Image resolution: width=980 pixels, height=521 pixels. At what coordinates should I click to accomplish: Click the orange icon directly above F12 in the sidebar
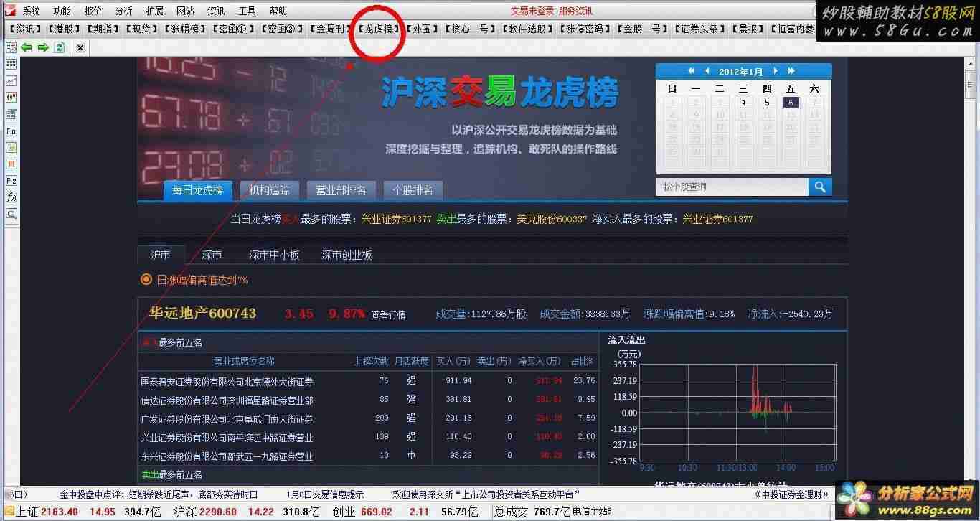point(11,164)
